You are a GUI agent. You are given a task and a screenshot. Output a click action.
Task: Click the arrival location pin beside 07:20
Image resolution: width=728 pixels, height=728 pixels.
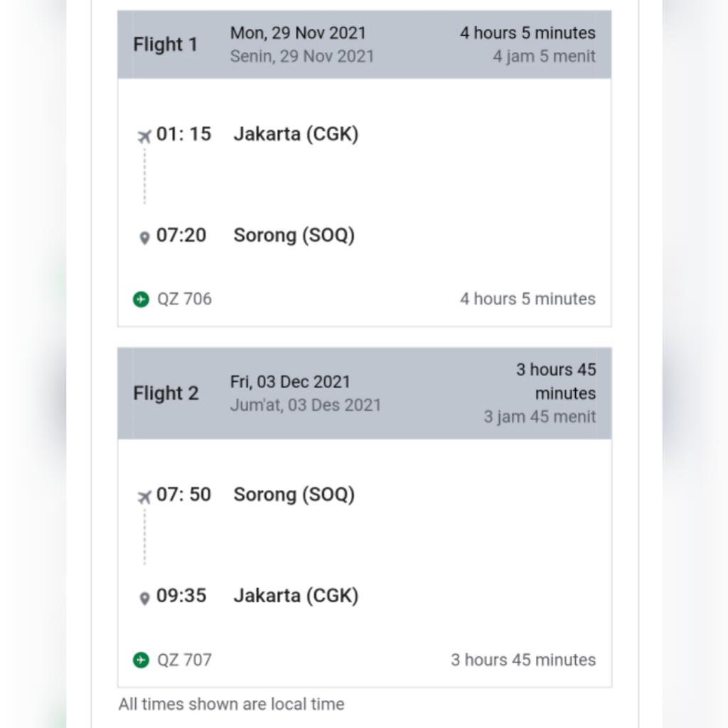point(144,238)
